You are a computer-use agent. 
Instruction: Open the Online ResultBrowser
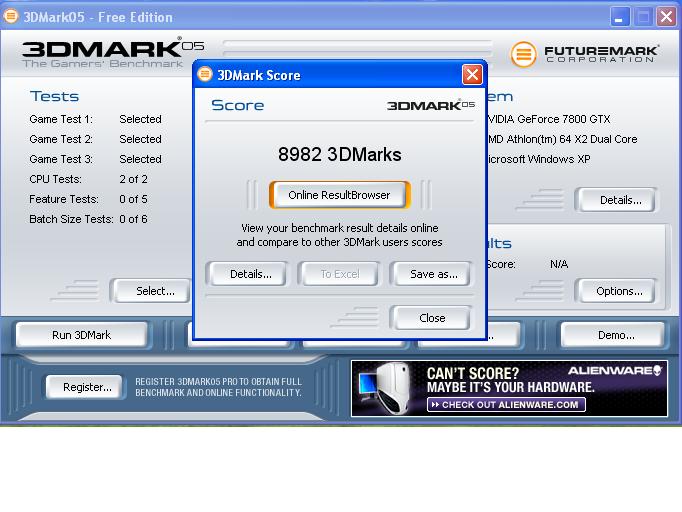[x=339, y=195]
